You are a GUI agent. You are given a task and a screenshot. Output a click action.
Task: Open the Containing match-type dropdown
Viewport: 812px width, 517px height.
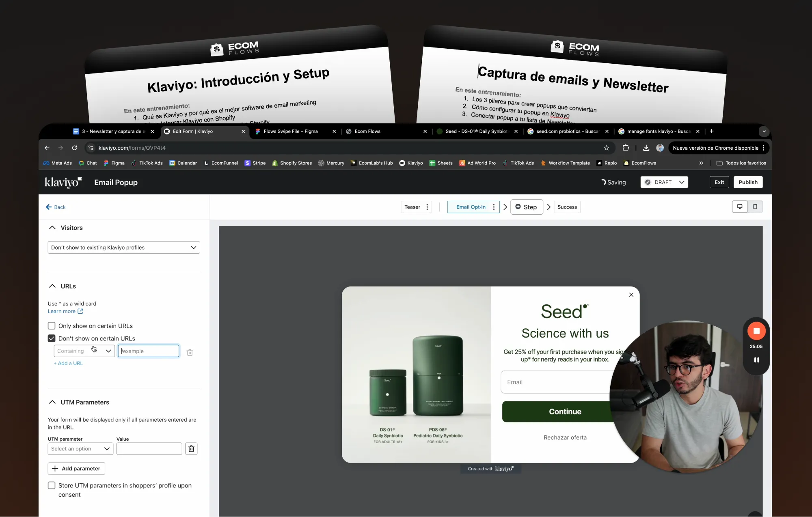point(84,351)
